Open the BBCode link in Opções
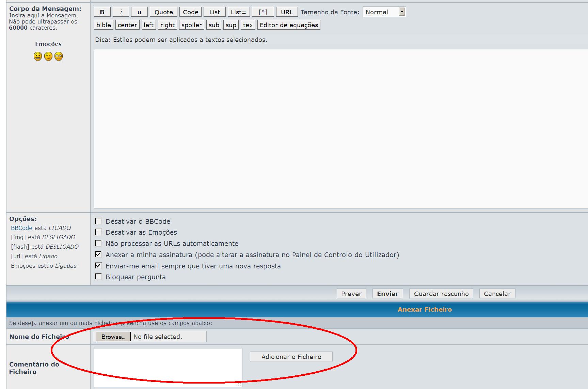 click(x=21, y=228)
